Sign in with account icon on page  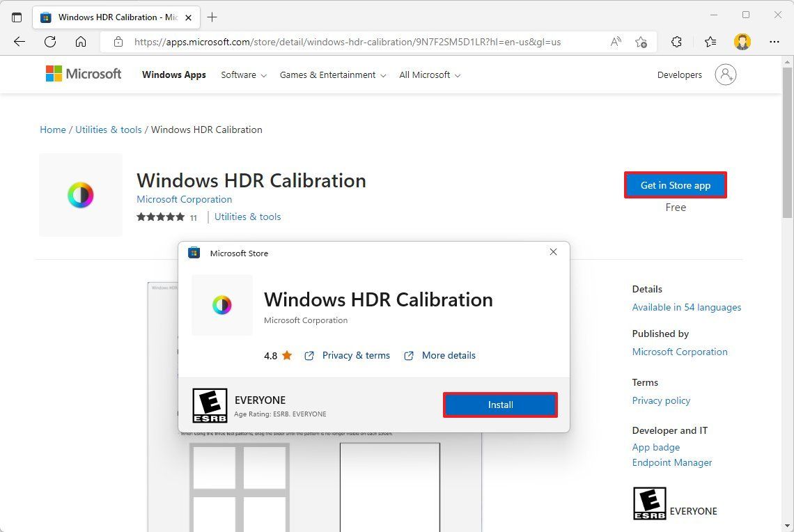tap(726, 75)
